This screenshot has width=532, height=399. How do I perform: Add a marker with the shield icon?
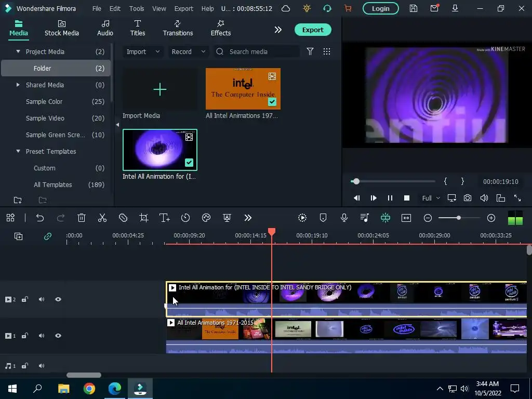(x=323, y=218)
